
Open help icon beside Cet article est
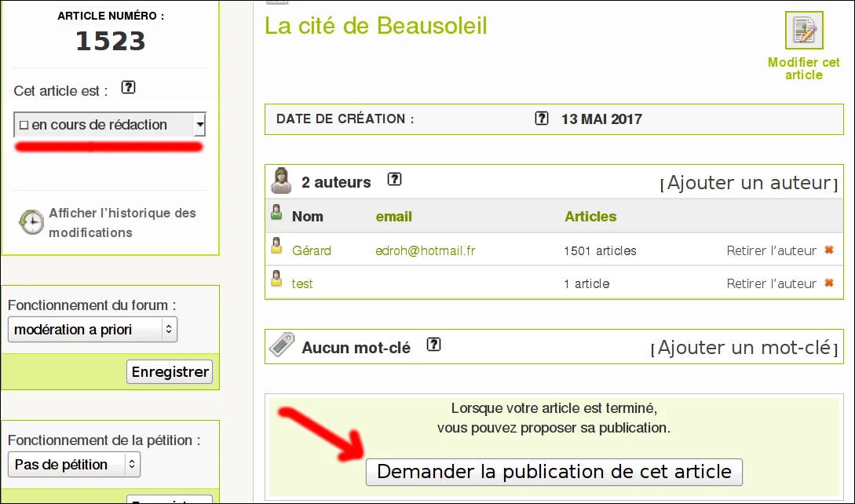128,87
